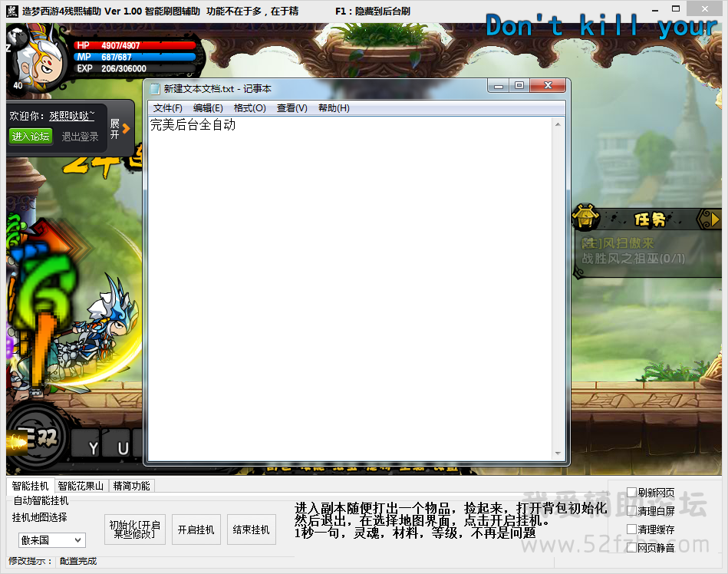Switch to the 智能花果山 tab

[x=81, y=486]
